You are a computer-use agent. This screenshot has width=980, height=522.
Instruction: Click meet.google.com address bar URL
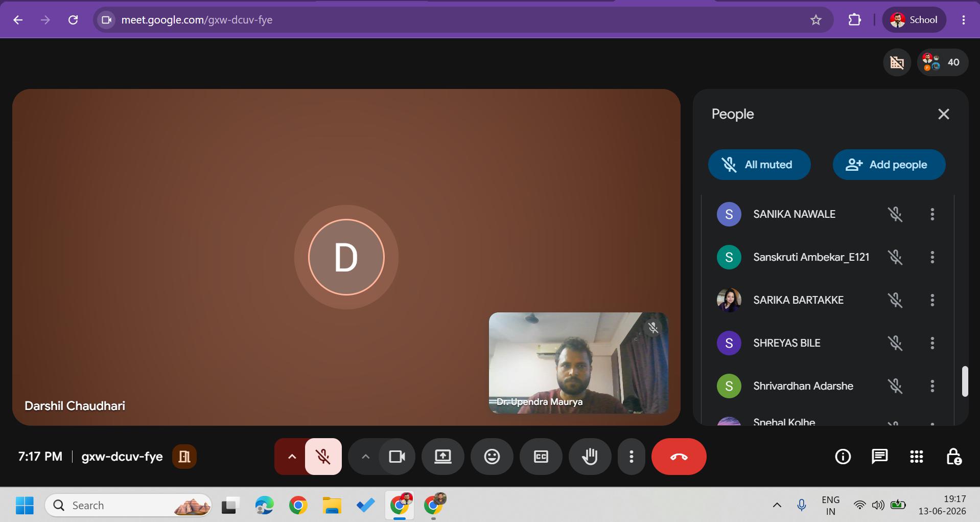coord(197,20)
